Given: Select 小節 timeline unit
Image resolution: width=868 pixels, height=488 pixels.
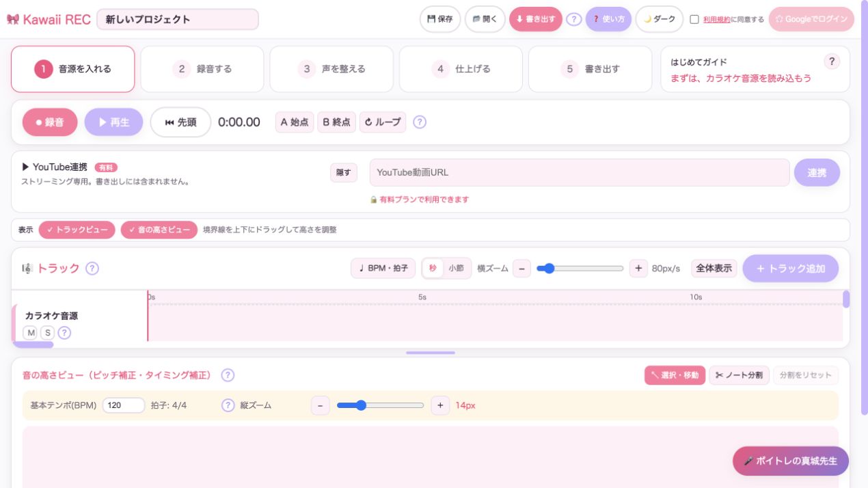Looking at the screenshot, I should coord(456,269).
